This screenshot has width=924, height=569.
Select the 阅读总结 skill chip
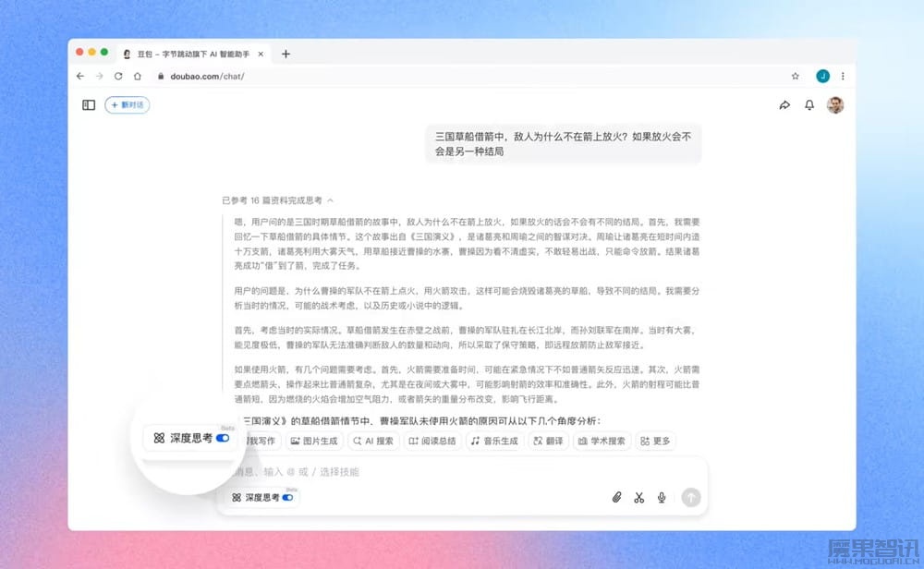432,441
